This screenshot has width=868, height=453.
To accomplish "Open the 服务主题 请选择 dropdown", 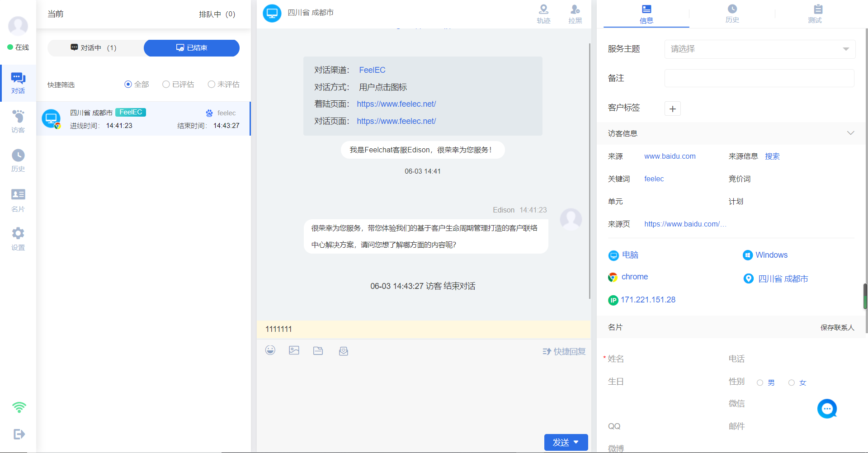I will tap(759, 49).
